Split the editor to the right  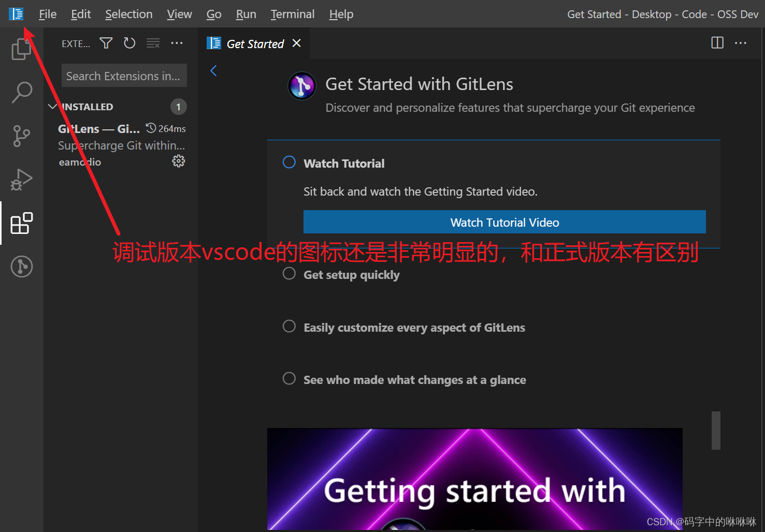717,43
